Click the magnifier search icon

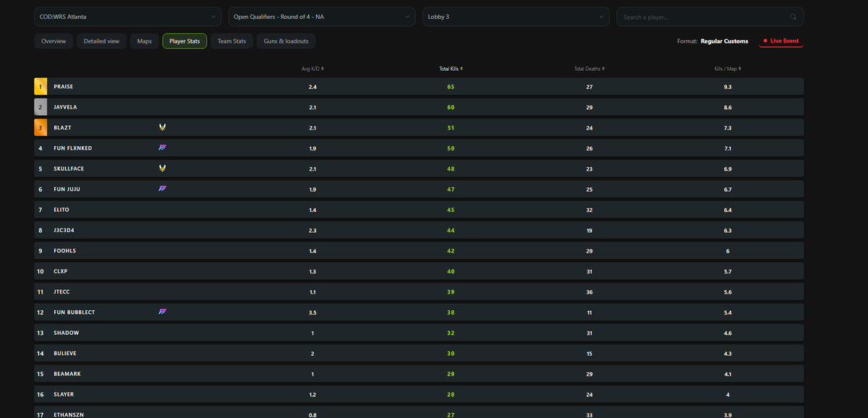[793, 17]
